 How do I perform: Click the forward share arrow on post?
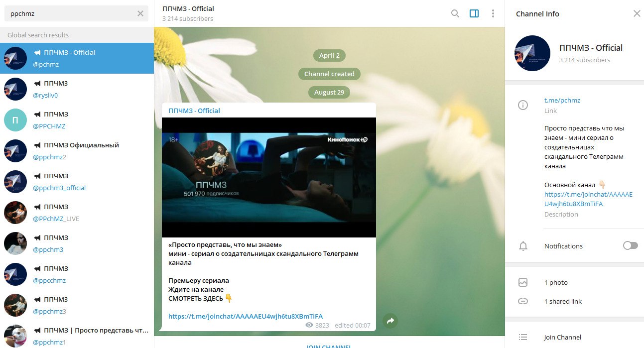pos(391,321)
